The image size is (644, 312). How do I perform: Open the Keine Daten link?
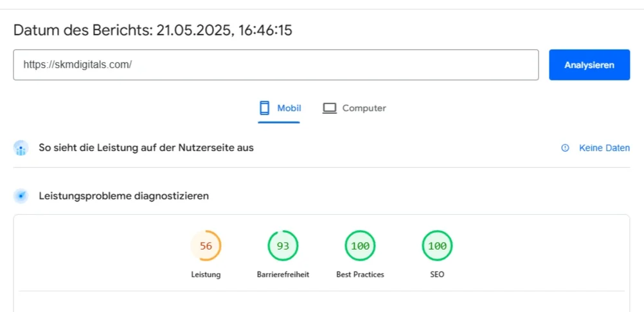[604, 148]
